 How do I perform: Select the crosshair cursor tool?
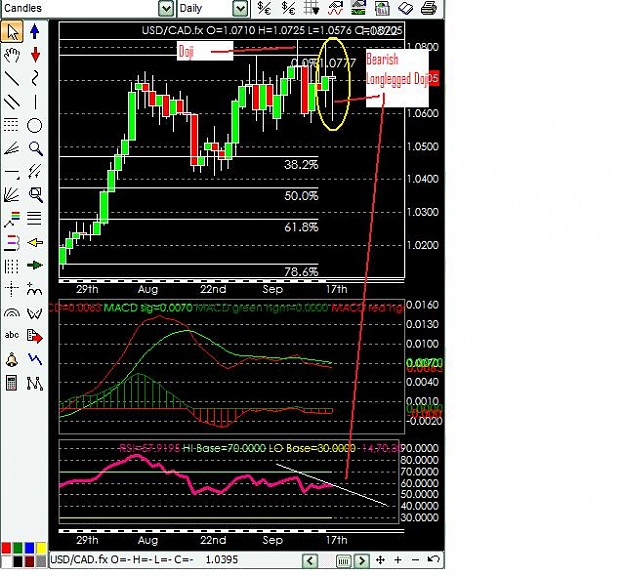tap(12, 288)
